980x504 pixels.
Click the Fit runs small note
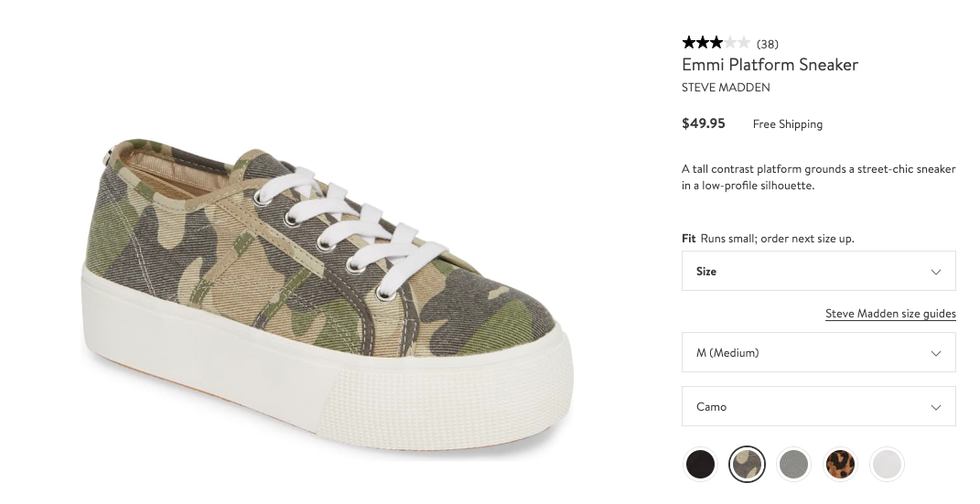(768, 239)
